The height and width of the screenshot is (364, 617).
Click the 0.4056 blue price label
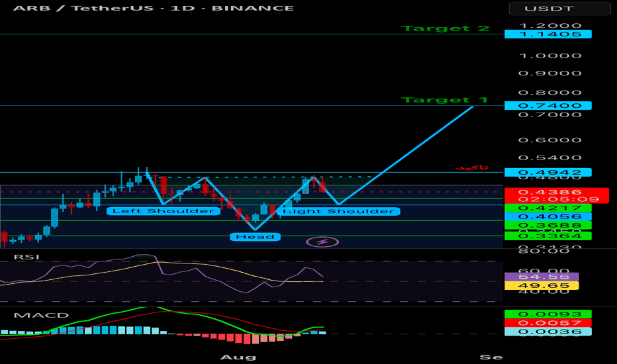tap(547, 216)
